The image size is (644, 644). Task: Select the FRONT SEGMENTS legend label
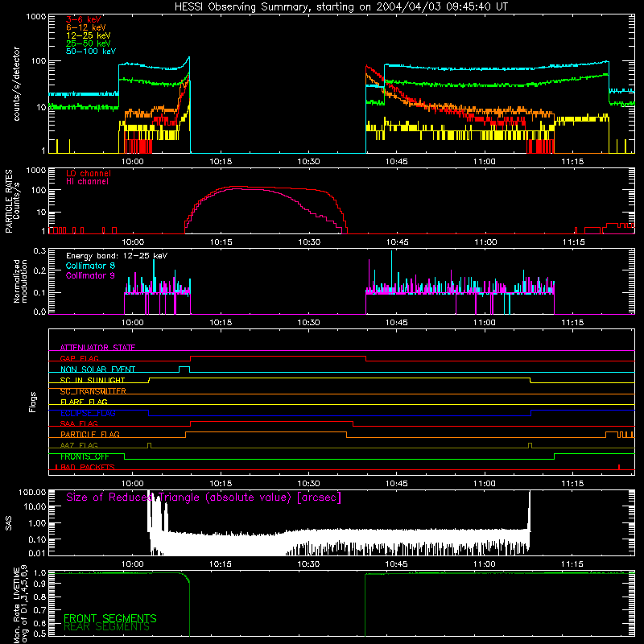tap(110, 618)
